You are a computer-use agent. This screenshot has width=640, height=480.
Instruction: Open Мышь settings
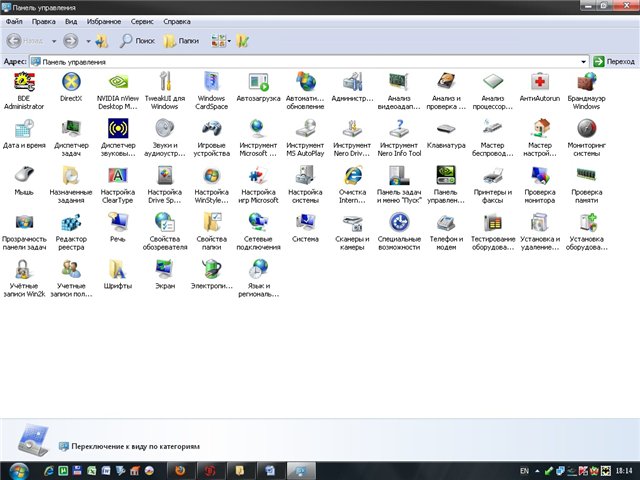tap(24, 181)
